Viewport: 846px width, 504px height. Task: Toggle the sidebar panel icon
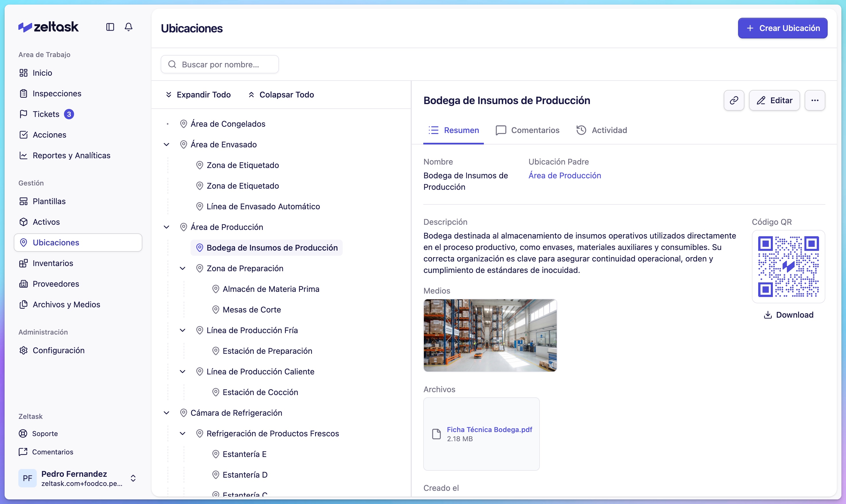point(110,27)
